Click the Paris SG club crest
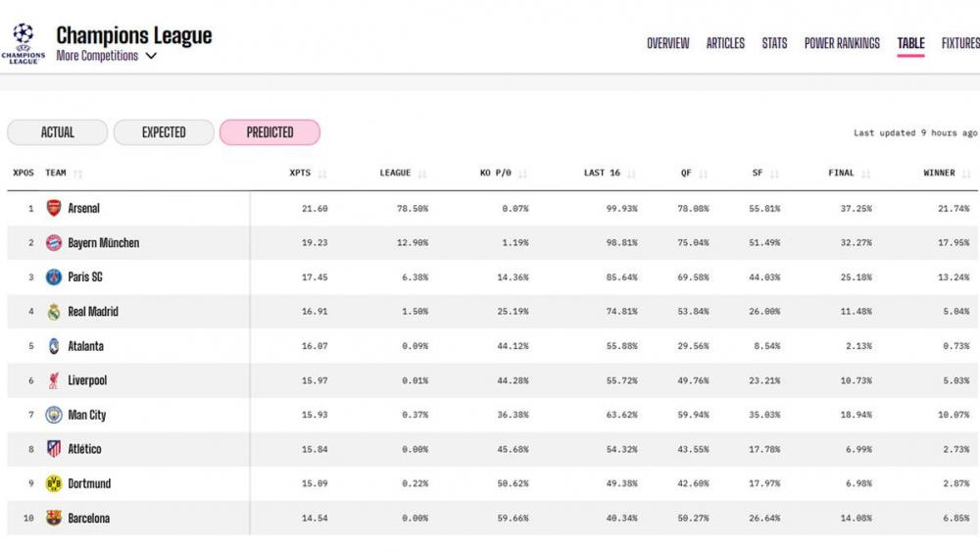This screenshot has height=552, width=980. tap(54, 277)
